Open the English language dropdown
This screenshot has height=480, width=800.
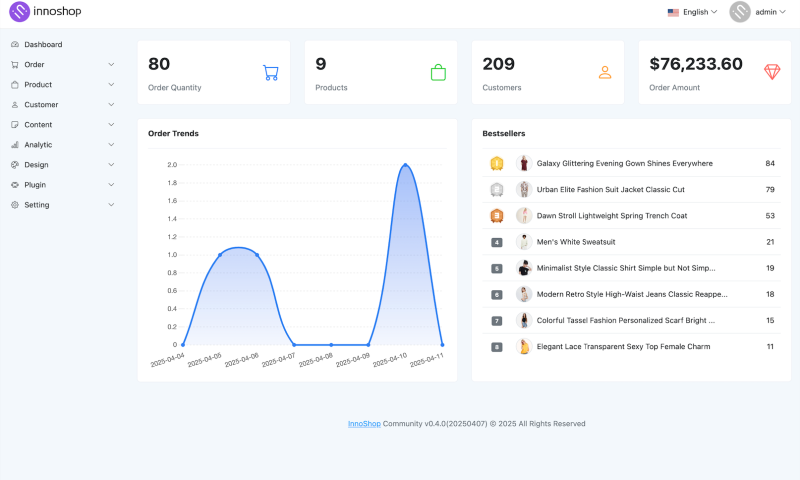point(692,12)
